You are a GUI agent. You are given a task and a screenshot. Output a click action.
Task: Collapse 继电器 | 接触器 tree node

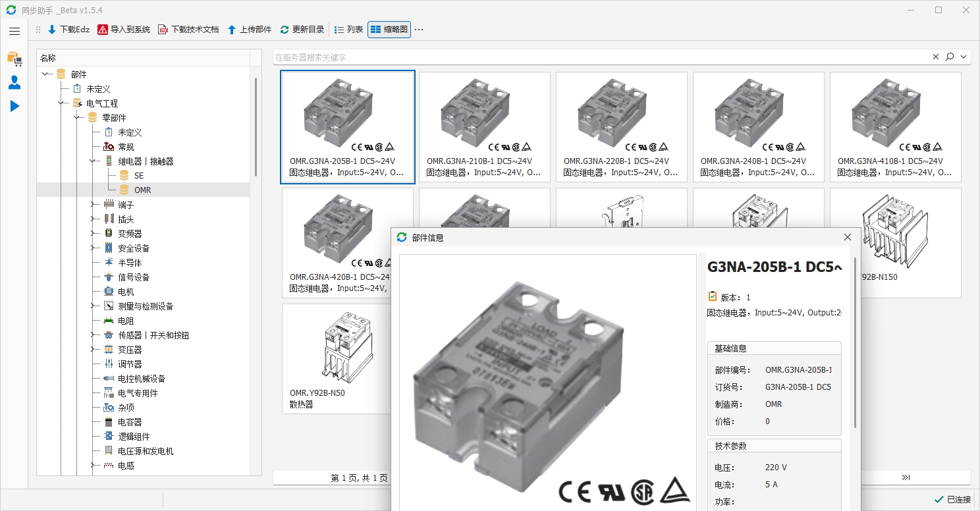(x=93, y=161)
